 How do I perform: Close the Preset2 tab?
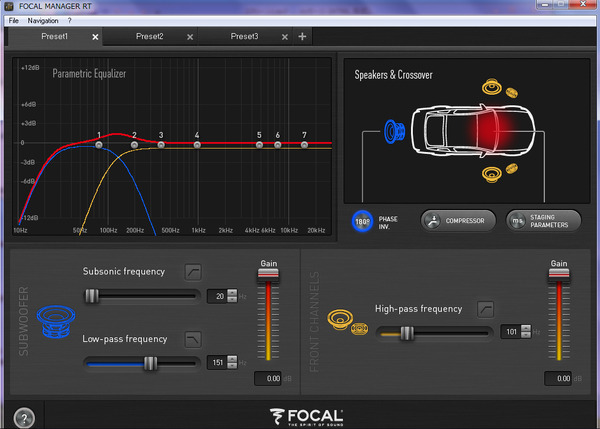click(190, 37)
